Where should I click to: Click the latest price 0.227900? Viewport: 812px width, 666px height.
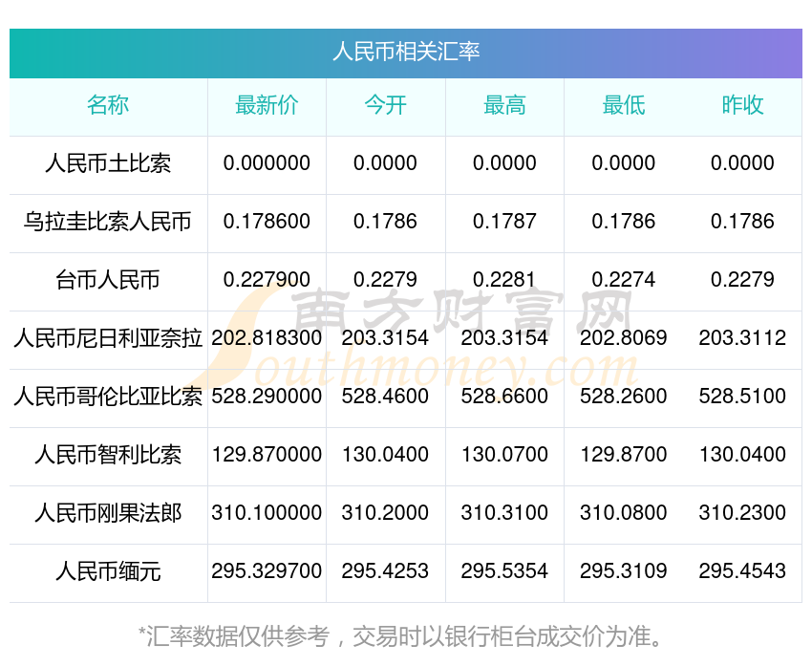267,280
